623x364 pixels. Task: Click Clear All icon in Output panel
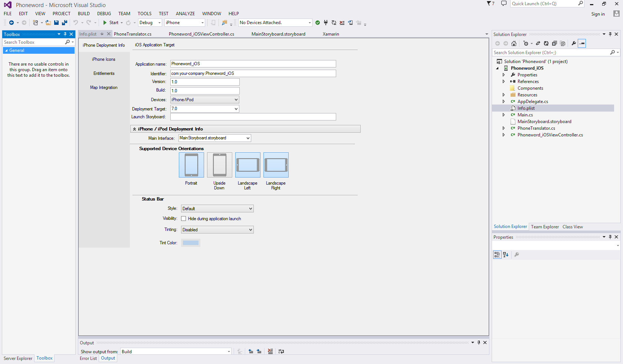(x=270, y=351)
